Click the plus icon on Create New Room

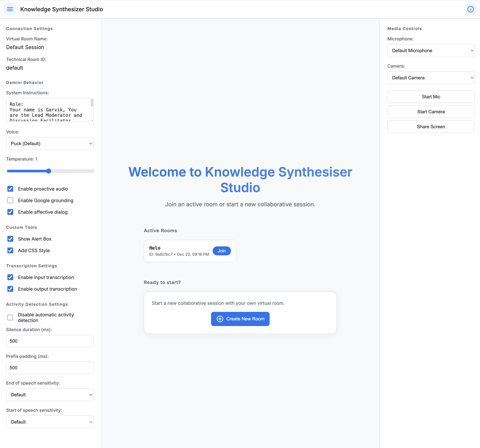pos(220,319)
